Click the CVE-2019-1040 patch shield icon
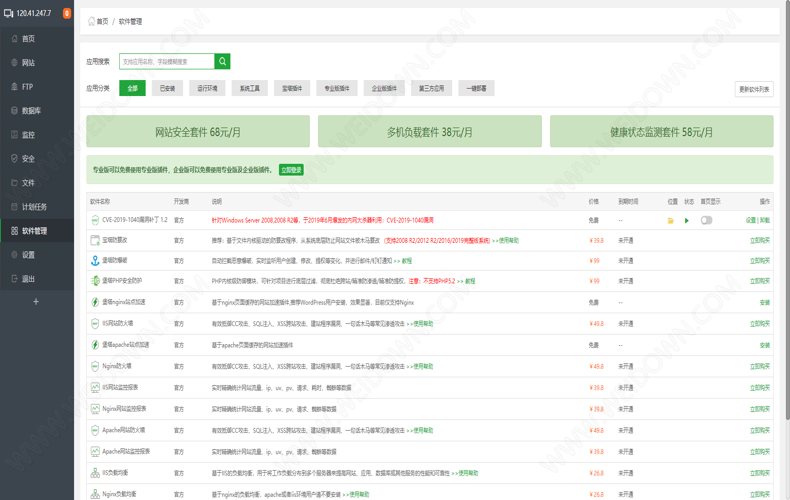790x500 pixels. (95, 220)
